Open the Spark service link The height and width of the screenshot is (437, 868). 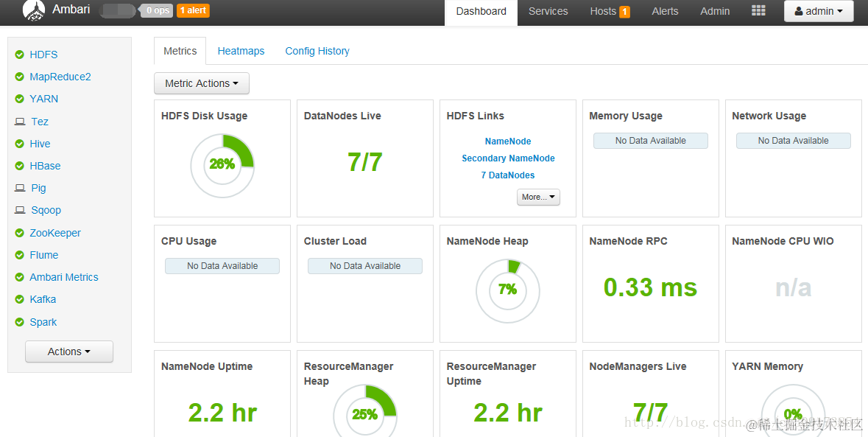coord(43,322)
